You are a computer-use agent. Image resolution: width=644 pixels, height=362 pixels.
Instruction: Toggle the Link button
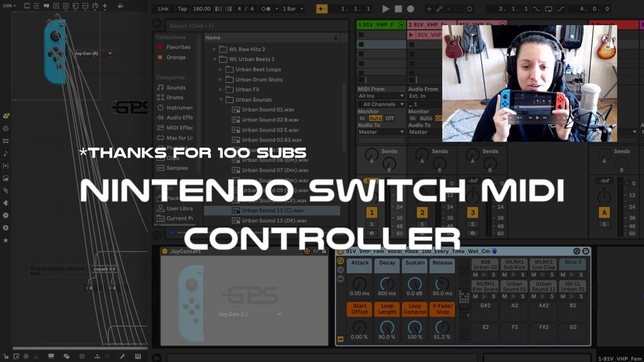(163, 8)
